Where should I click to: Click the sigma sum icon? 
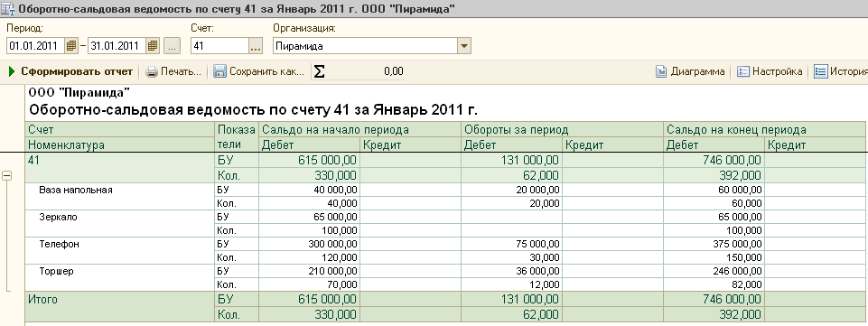click(x=320, y=71)
